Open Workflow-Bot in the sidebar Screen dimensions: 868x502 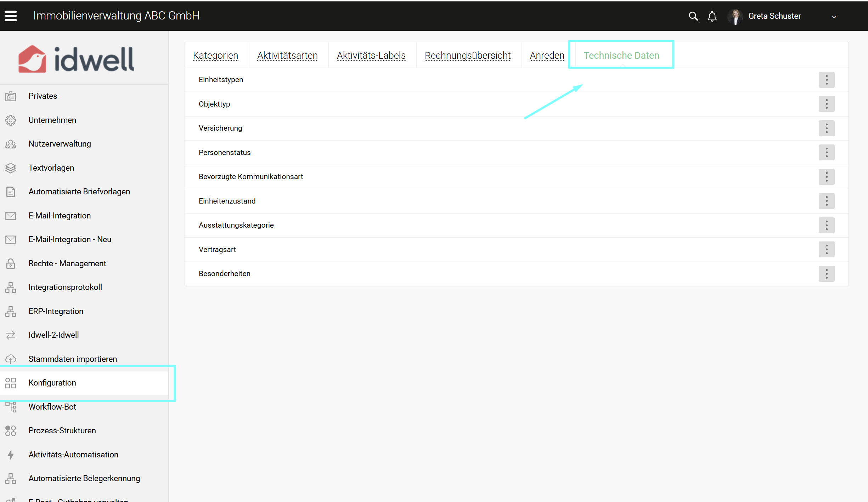pyautogui.click(x=52, y=407)
